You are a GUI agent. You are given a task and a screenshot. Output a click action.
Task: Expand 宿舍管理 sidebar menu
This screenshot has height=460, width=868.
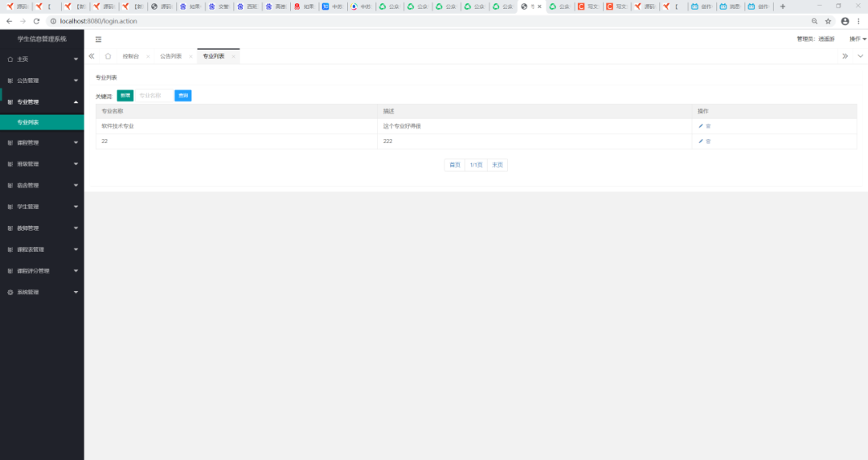(42, 185)
